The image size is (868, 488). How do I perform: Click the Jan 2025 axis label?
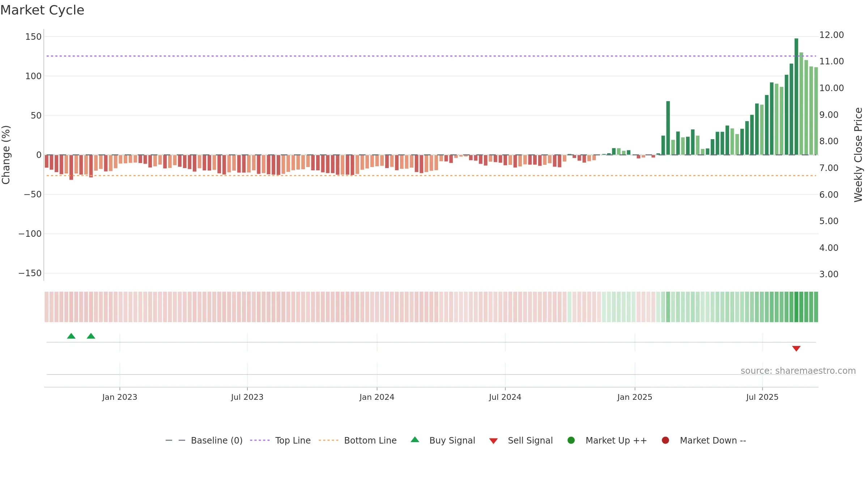pos(635,397)
